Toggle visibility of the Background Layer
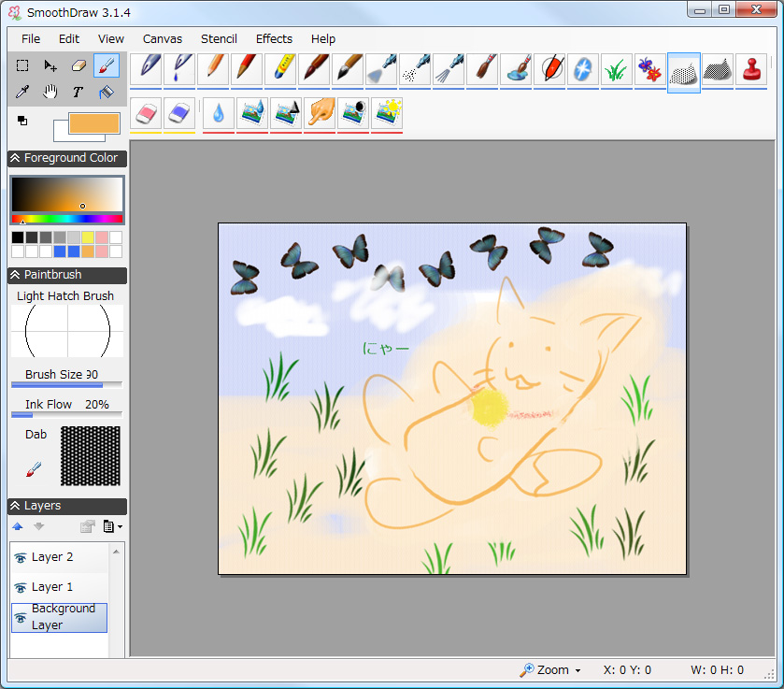The image size is (784, 689). (x=21, y=617)
